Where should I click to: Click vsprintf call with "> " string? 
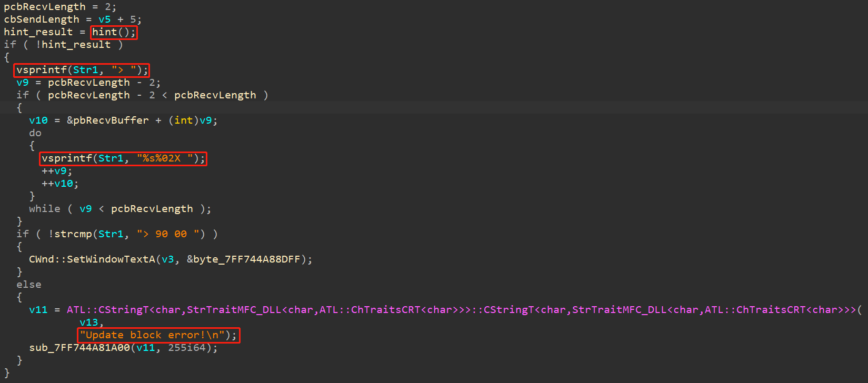tap(82, 70)
